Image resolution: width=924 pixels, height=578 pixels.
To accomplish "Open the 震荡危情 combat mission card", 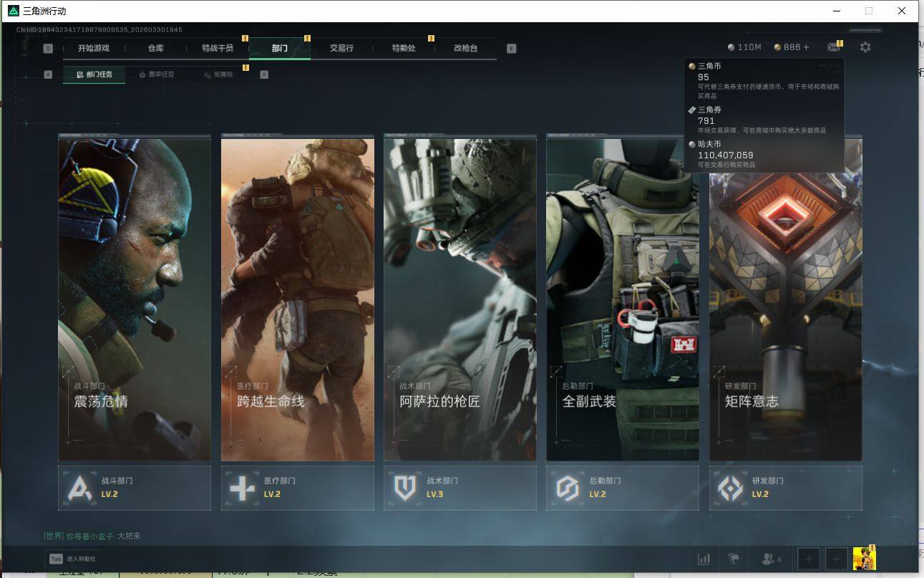I will click(135, 298).
